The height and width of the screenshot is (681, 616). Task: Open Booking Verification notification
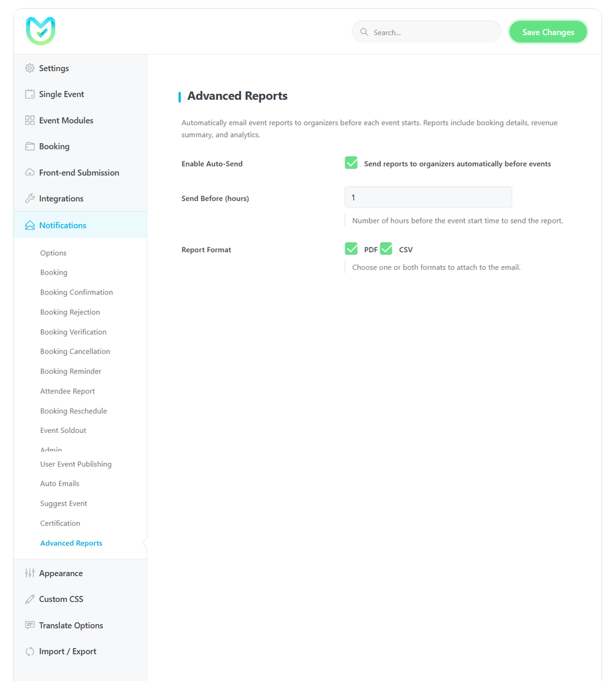73,332
